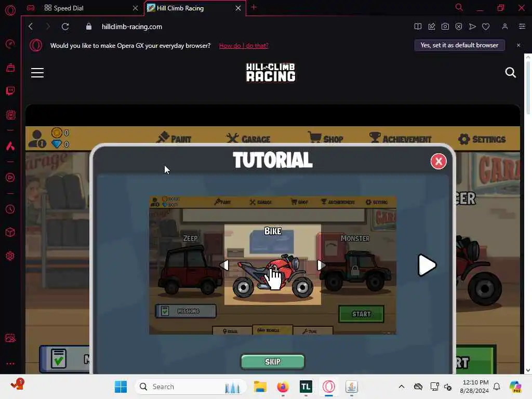
Task: Click the gold coin counter icon
Action: tap(57, 132)
